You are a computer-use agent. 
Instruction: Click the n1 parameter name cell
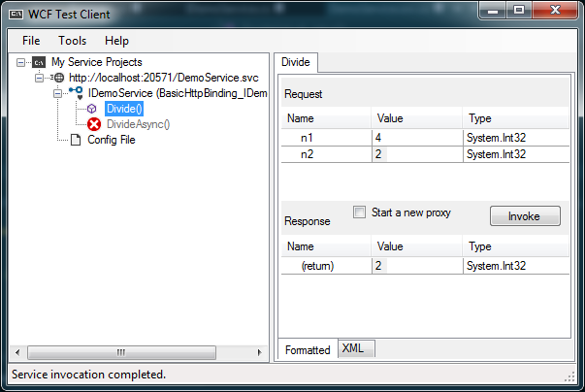(326, 138)
